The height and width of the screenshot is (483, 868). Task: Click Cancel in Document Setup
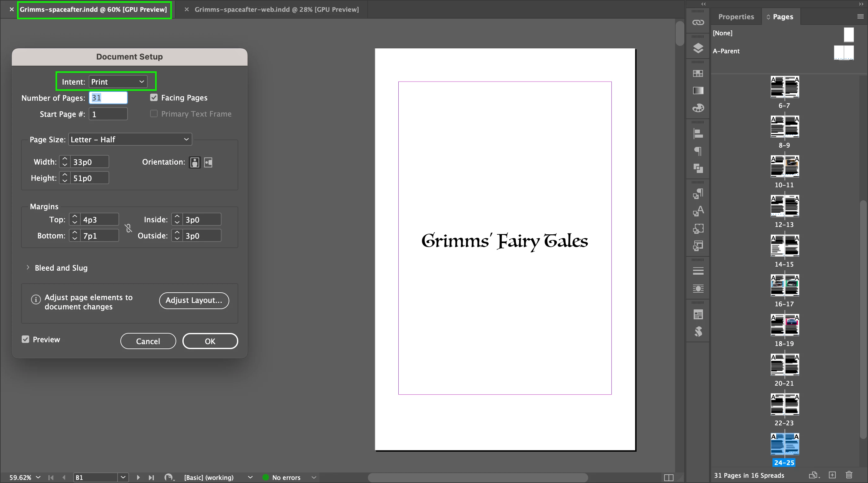click(x=148, y=341)
